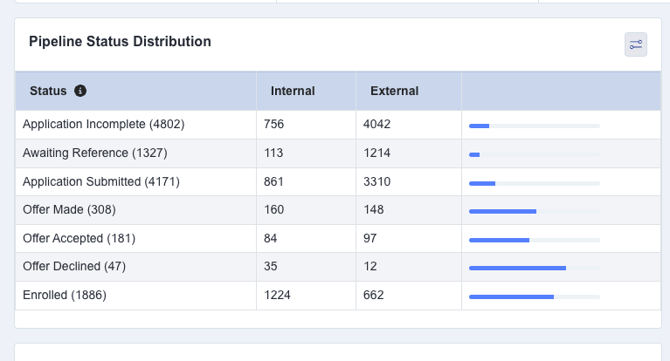Click Offer Accepted (181) status
Screen dimensions: 670x361
click(79, 238)
